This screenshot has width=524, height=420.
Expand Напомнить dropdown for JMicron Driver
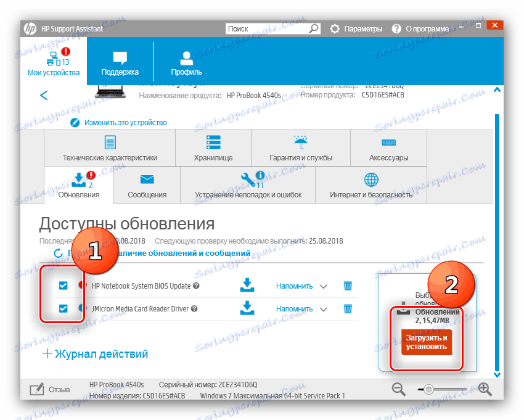pyautogui.click(x=324, y=310)
